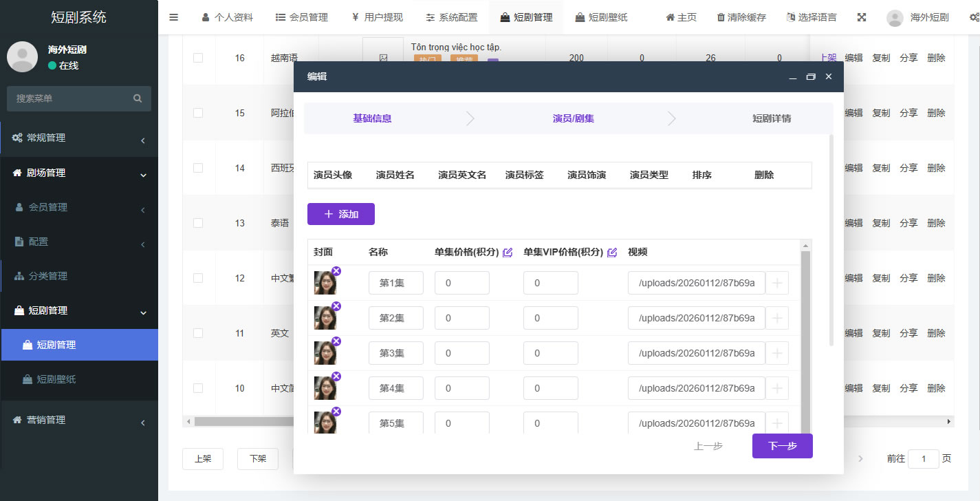980x501 pixels.
Task: Click the 下一步 button
Action: [x=782, y=446]
